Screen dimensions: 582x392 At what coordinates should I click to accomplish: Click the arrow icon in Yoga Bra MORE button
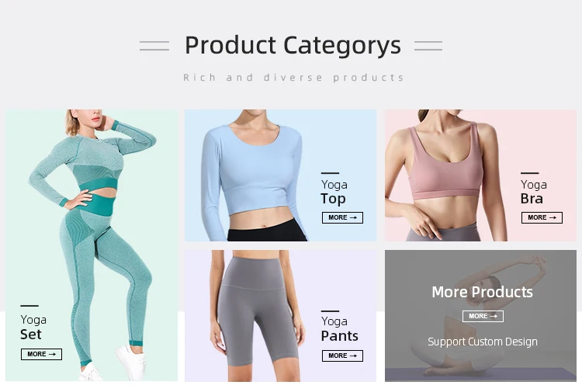coord(553,217)
